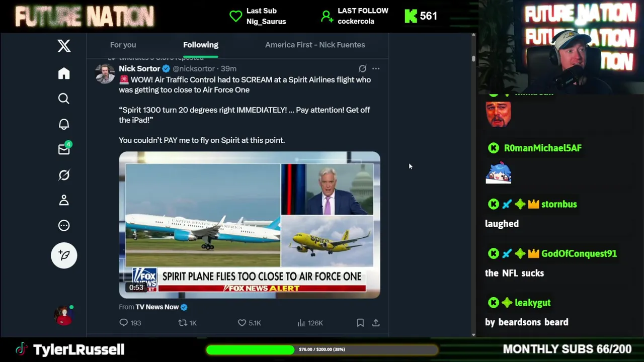The image size is (644, 362).
Task: Open Messages envelope with badge 4
Action: tap(64, 149)
